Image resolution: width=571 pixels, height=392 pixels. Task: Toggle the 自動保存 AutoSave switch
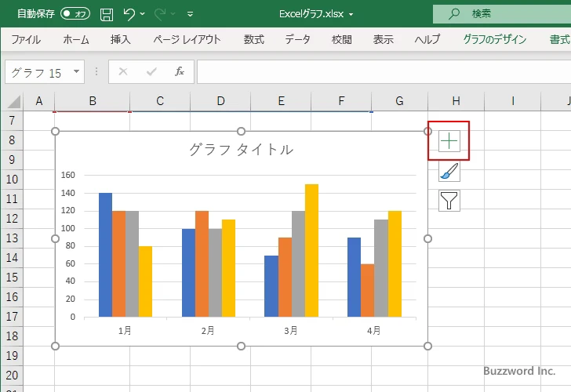pyautogui.click(x=75, y=14)
